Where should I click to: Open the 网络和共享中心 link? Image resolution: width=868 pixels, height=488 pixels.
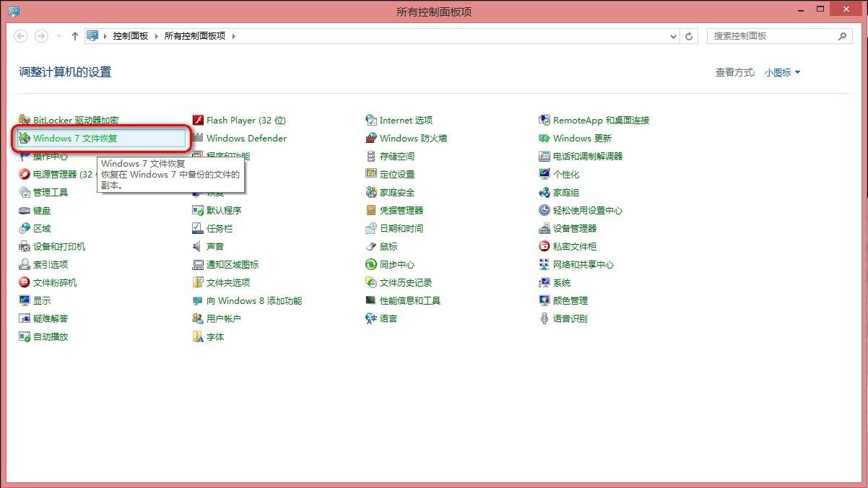(583, 265)
